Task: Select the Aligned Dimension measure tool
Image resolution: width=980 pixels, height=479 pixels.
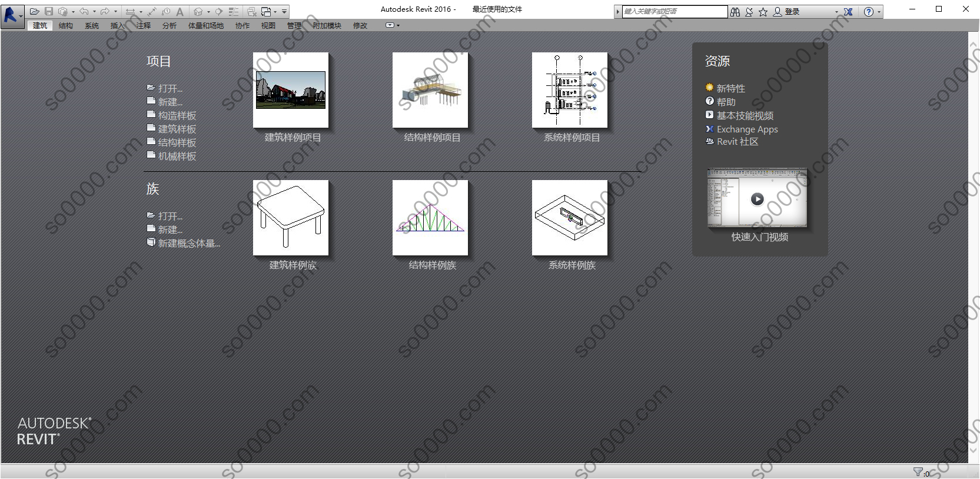Action: coord(152,11)
